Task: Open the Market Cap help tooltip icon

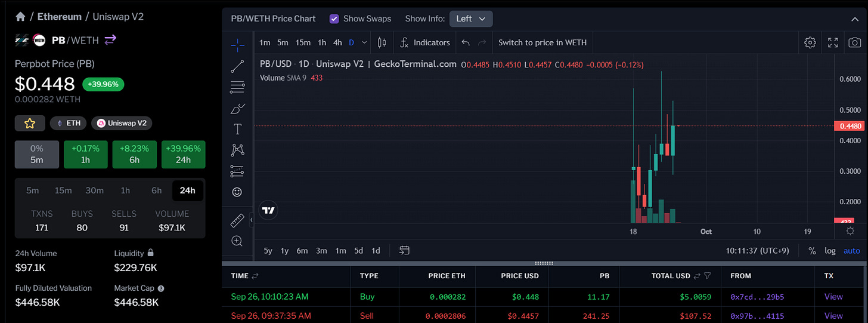Action: [160, 288]
